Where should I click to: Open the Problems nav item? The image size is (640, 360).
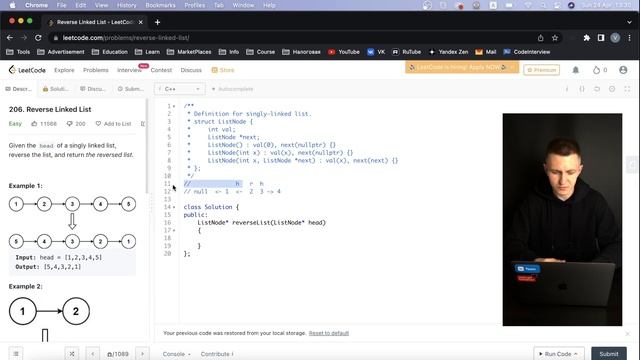(x=96, y=70)
